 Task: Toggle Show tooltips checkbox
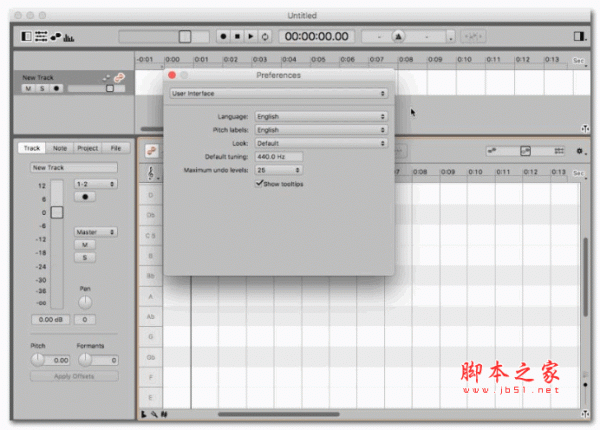(259, 184)
